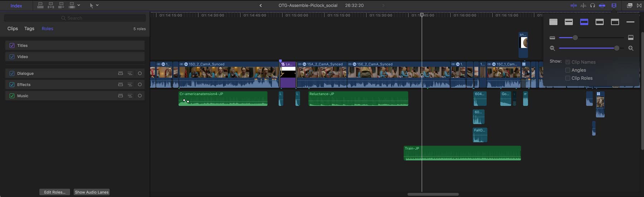Select the Reluctance-JP music clip

click(x=358, y=98)
